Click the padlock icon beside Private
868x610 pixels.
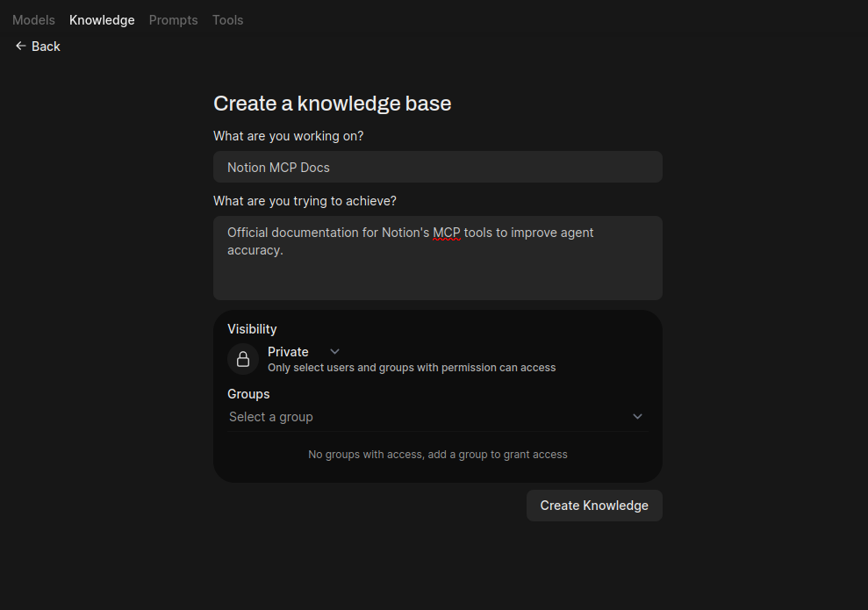click(x=243, y=359)
